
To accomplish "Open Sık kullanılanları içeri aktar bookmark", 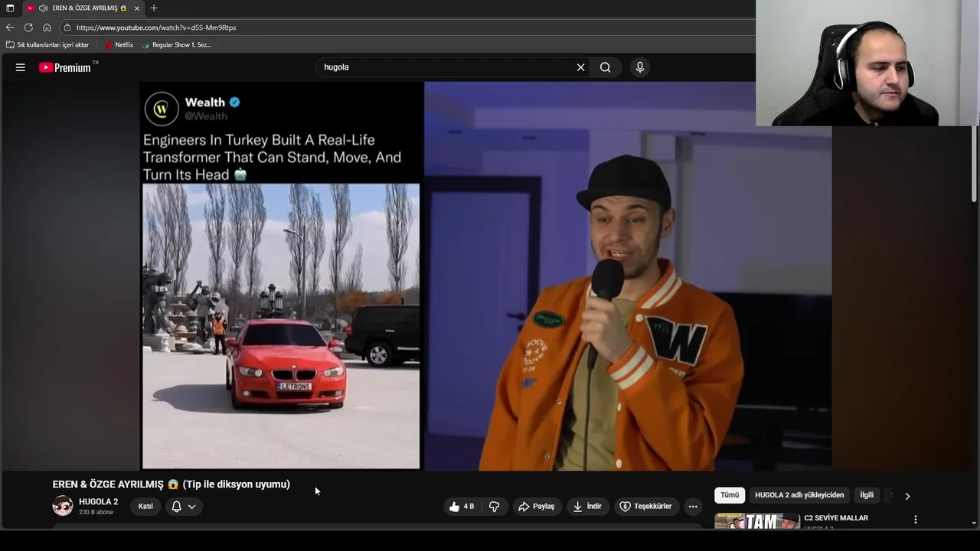I will click(x=47, y=45).
